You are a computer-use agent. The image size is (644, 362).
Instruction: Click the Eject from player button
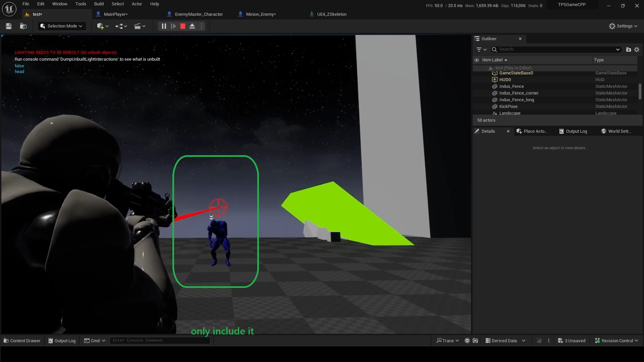coord(192,26)
